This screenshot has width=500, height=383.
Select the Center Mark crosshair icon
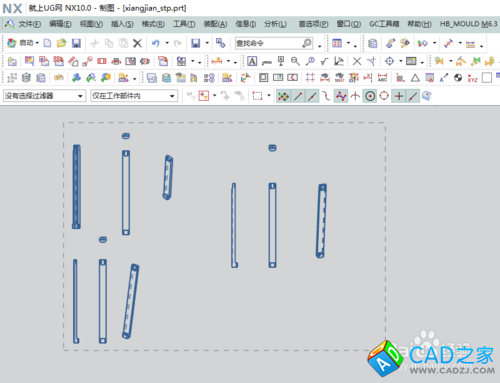389,61
